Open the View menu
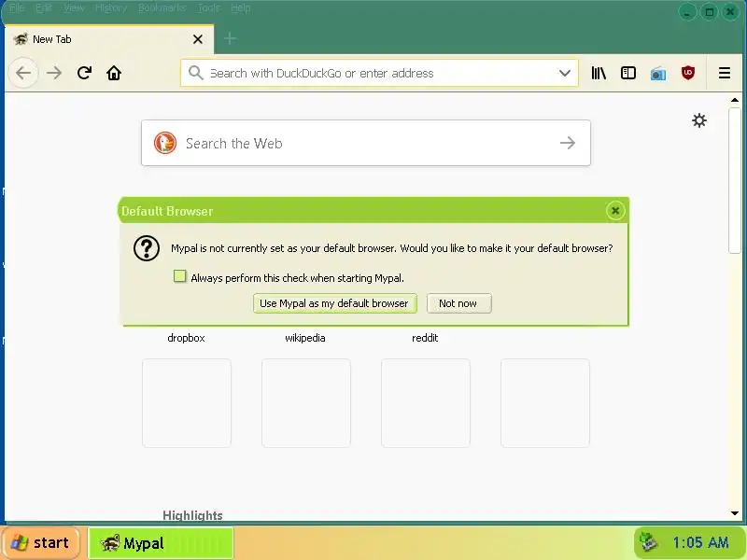 (x=74, y=8)
